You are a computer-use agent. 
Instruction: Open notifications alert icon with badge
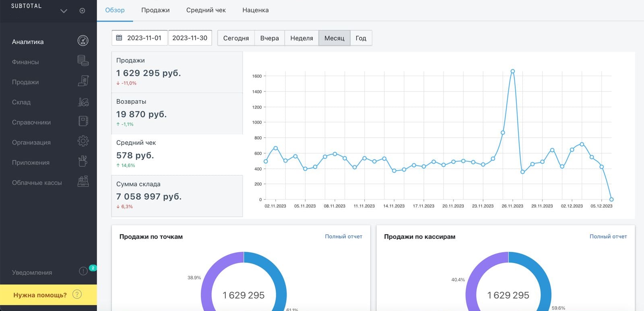(83, 271)
